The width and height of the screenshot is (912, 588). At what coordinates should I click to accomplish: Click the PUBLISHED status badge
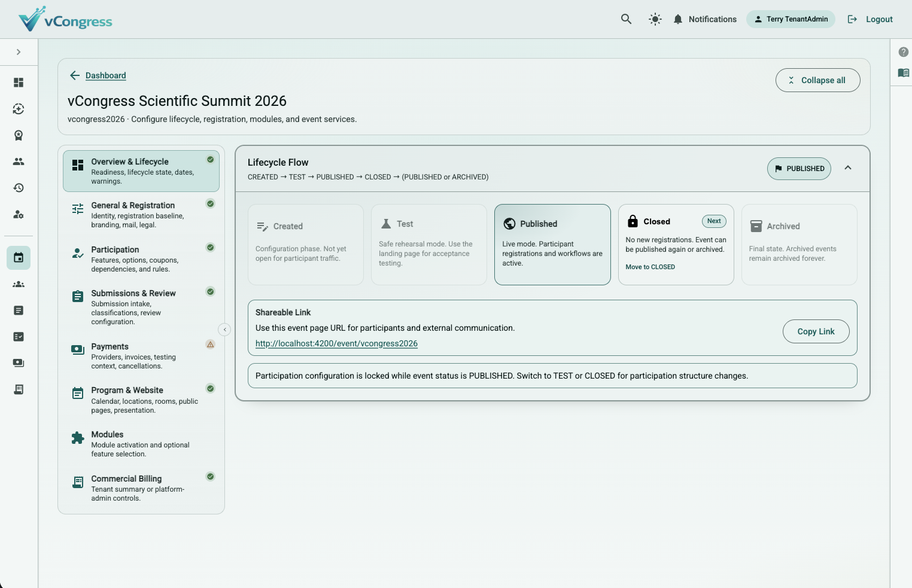click(799, 169)
